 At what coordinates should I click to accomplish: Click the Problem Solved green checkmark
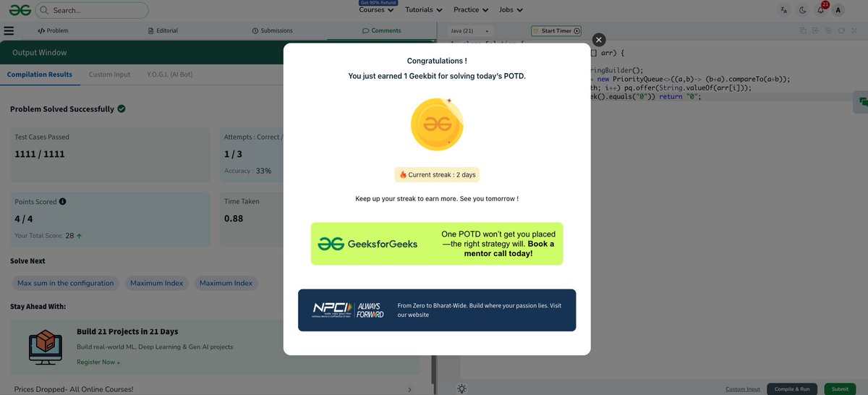click(122, 109)
